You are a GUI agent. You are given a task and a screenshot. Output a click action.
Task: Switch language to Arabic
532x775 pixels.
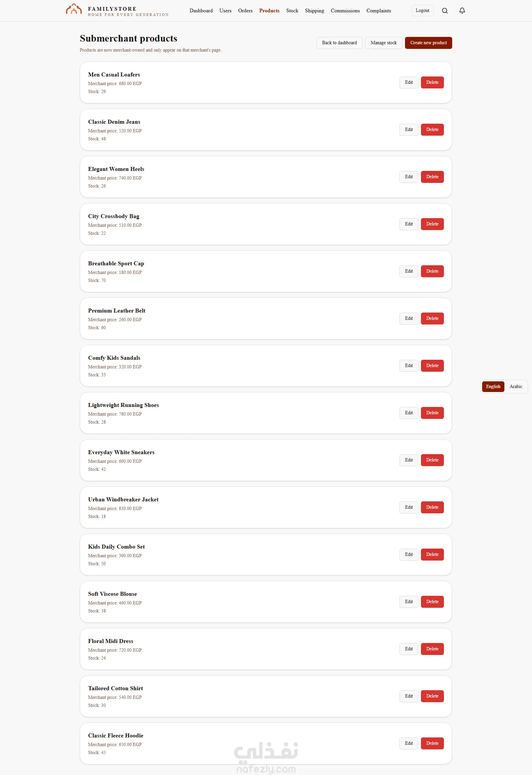tap(516, 386)
